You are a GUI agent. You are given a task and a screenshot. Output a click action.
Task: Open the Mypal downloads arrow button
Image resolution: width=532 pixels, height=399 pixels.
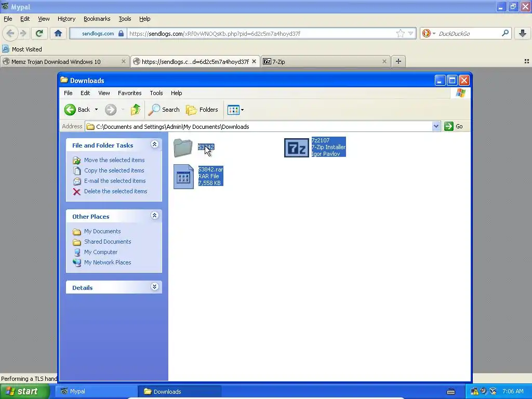523,33
